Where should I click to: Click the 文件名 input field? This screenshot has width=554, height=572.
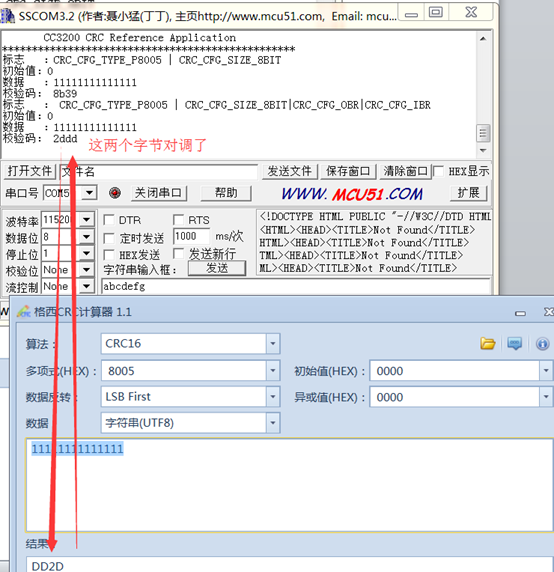[159, 171]
